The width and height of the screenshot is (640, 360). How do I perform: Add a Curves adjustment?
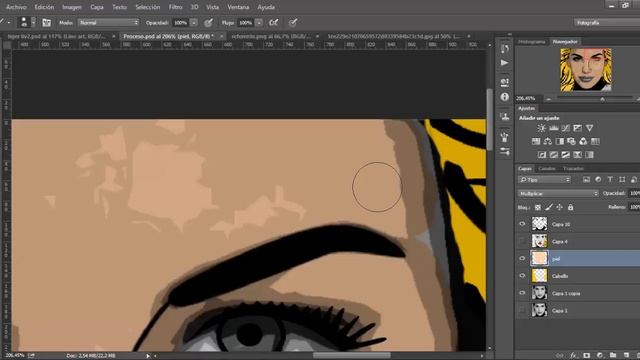point(565,128)
